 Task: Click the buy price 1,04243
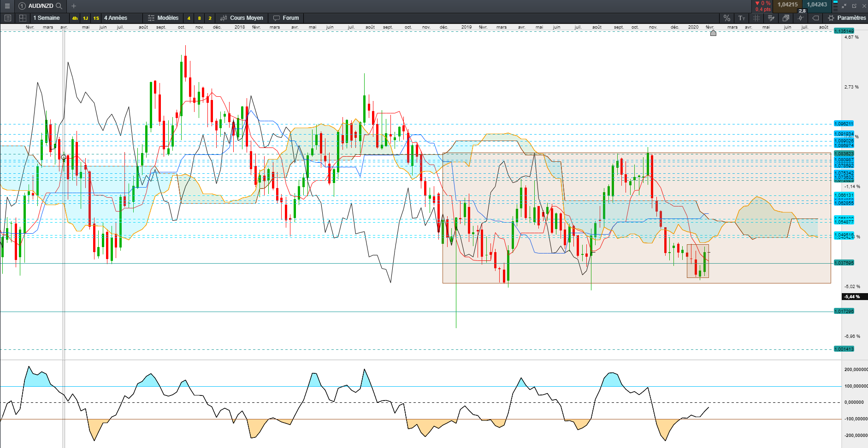817,5
